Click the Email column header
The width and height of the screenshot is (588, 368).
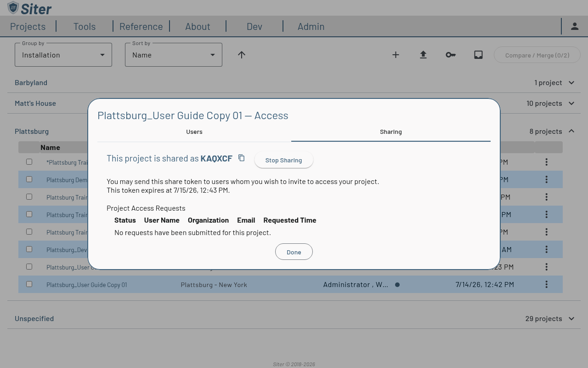click(x=246, y=220)
